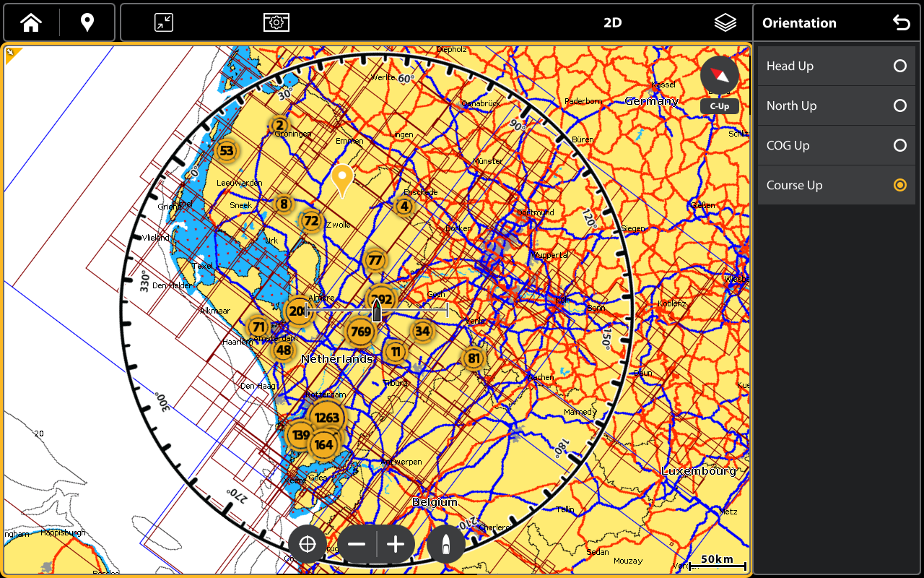Open the 1263 marker cluster
This screenshot has width=924, height=578.
tap(327, 418)
